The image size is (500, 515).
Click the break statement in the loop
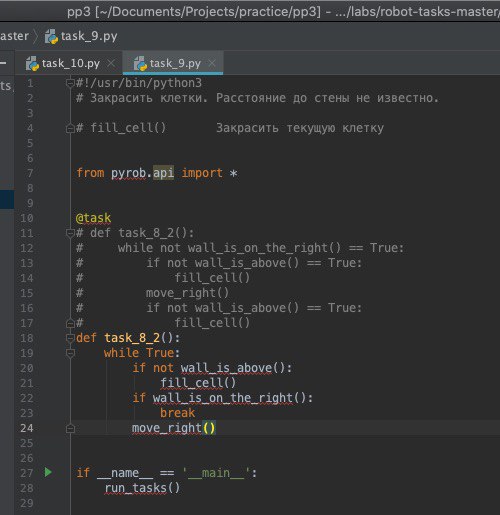(177, 413)
